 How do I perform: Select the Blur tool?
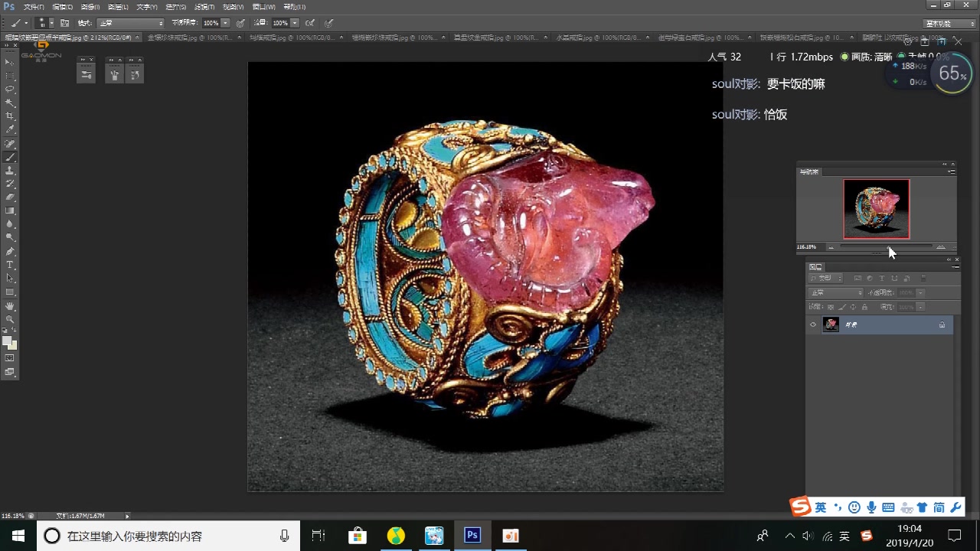10,224
